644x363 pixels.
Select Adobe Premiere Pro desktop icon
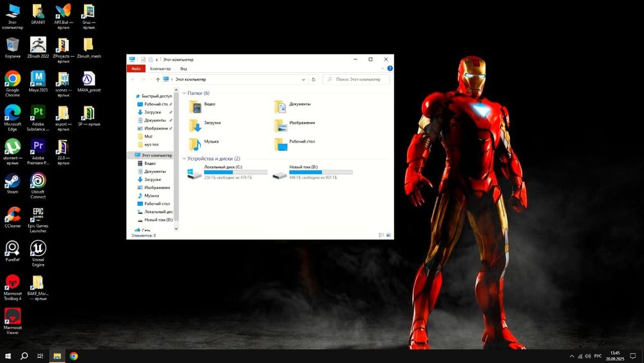point(38,152)
